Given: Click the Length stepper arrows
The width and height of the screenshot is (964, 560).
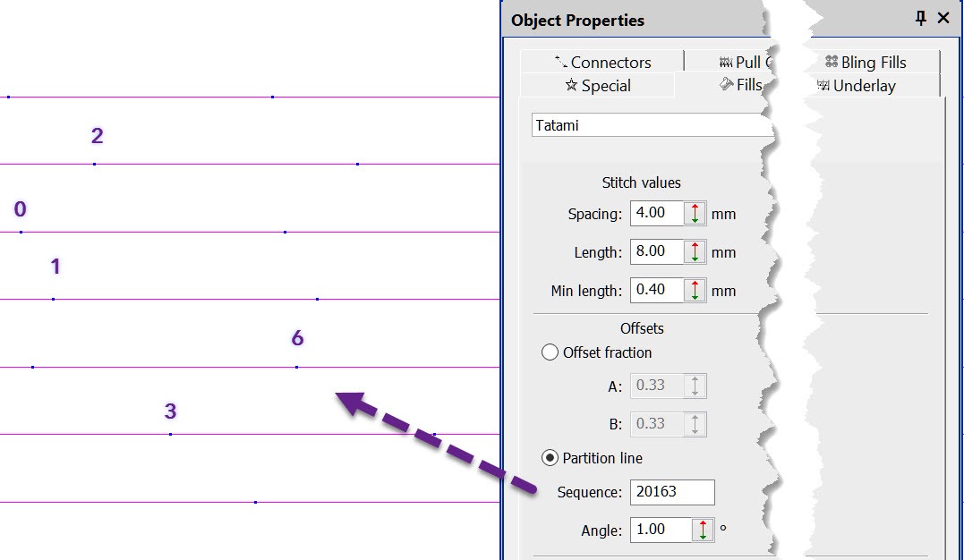Looking at the screenshot, I should (695, 252).
